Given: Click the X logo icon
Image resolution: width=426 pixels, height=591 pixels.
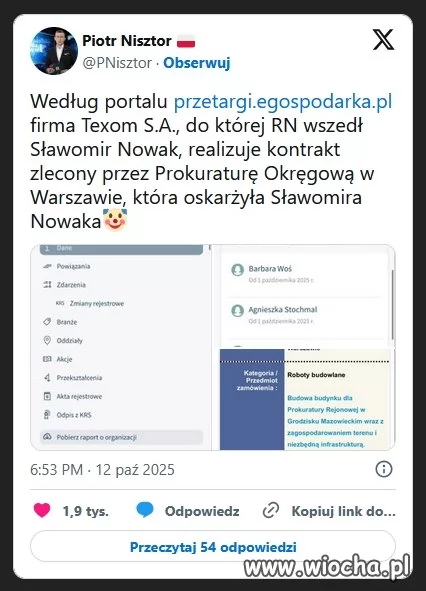Looking at the screenshot, I should (383, 39).
